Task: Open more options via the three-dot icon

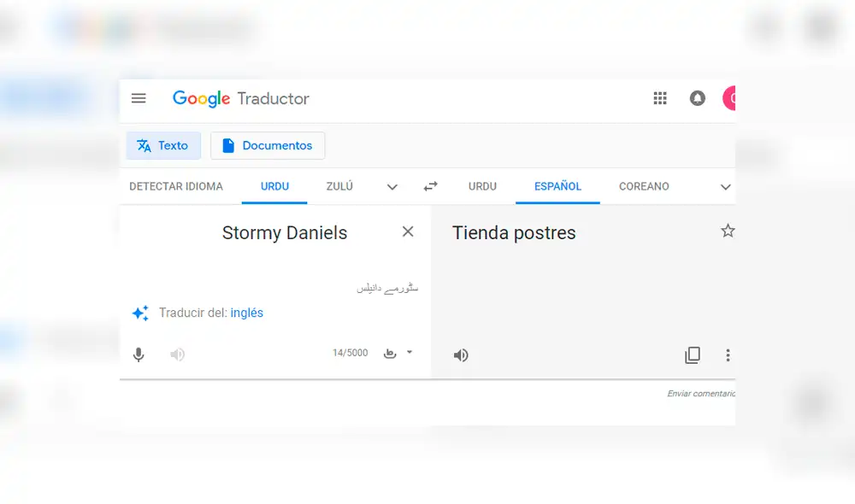Action: [x=728, y=355]
